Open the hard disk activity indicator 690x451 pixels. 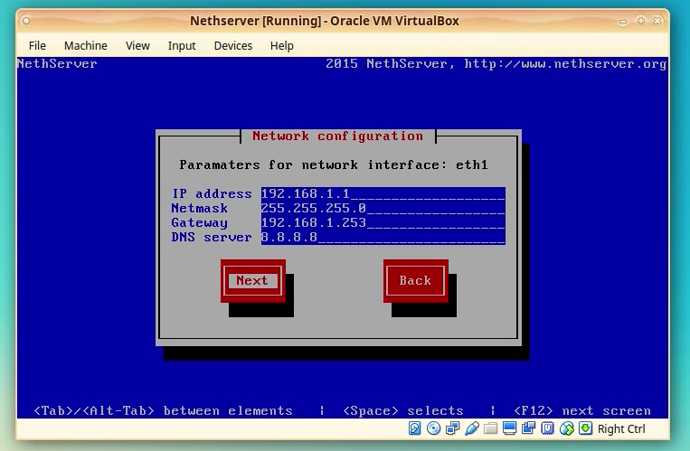pyautogui.click(x=415, y=428)
